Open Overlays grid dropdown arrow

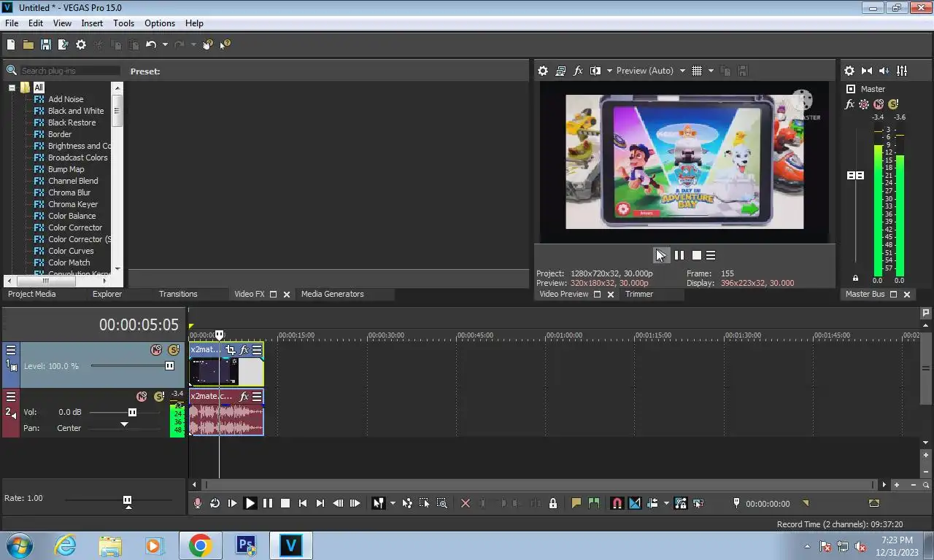click(x=711, y=71)
